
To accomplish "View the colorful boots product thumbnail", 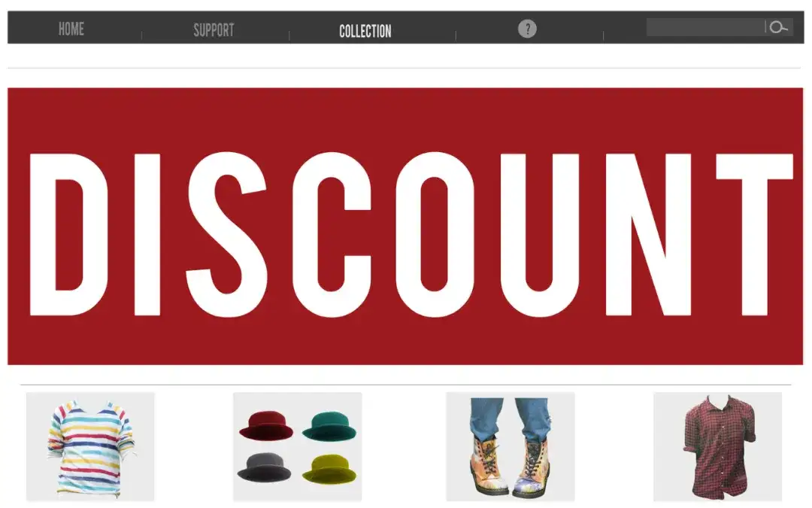I will point(511,447).
